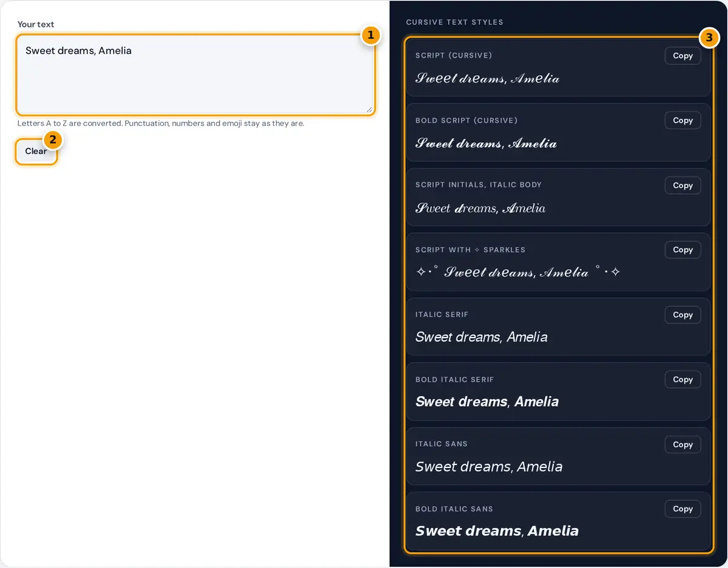This screenshot has width=728, height=568.
Task: Select the Script (Cursive) converted text
Action: coord(487,78)
